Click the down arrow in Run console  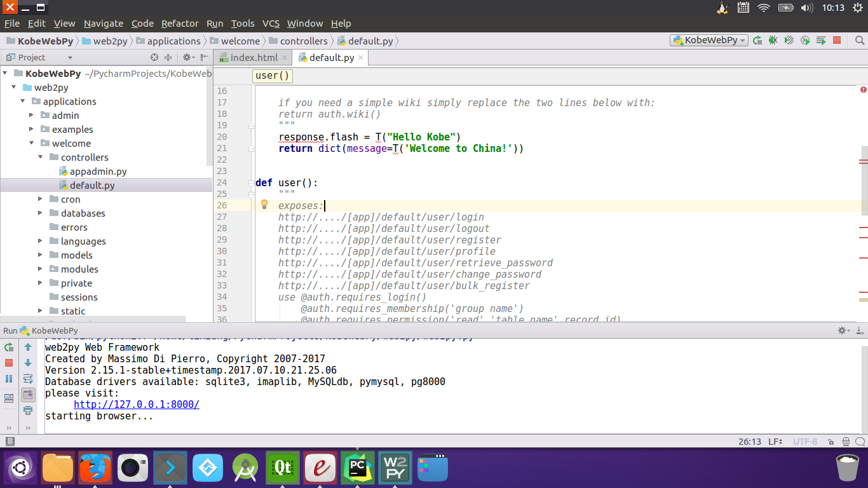[28, 363]
